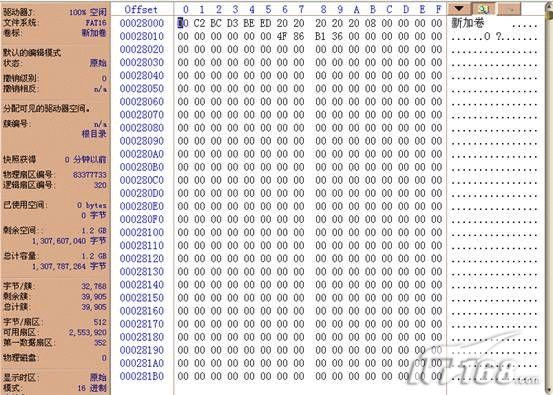Click the column header F

(x=438, y=10)
